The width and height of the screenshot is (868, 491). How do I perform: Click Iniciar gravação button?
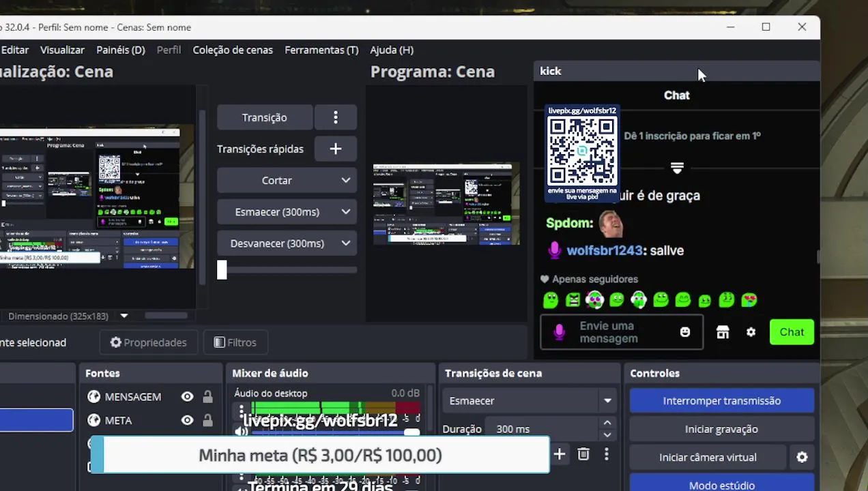[x=722, y=429]
